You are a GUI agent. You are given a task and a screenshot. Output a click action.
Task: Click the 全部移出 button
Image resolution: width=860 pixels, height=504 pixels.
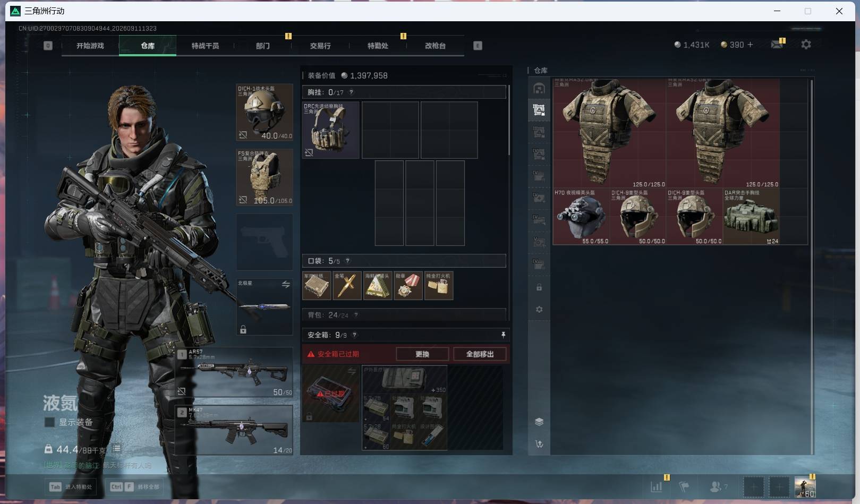pyautogui.click(x=480, y=354)
